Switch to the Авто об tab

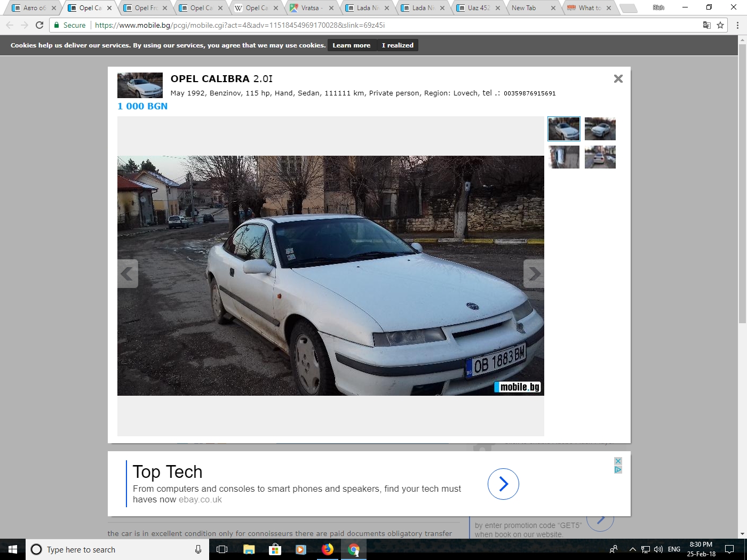34,8
